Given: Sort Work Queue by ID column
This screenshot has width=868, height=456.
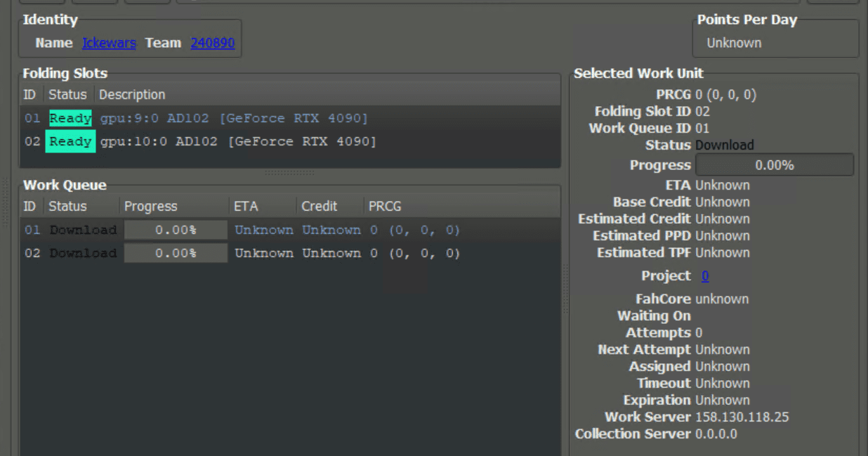Looking at the screenshot, I should point(29,207).
